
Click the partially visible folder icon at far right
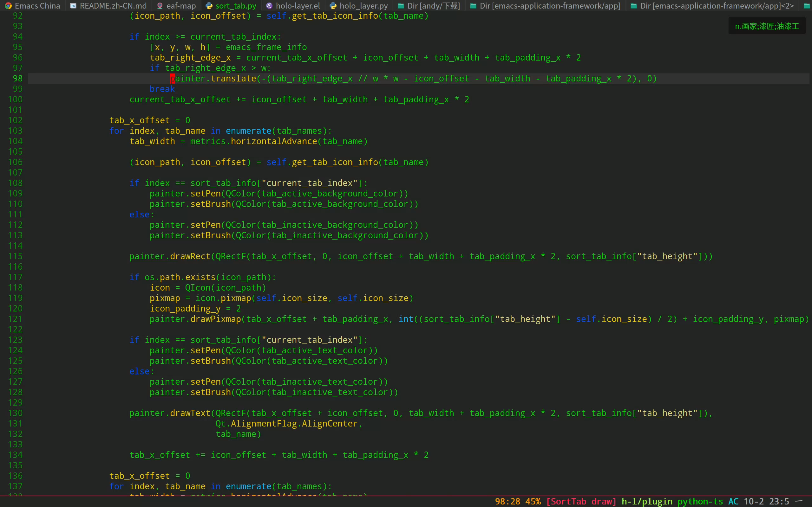click(807, 6)
